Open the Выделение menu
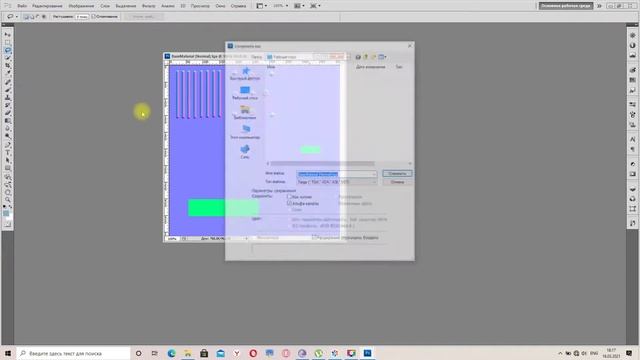 click(x=126, y=6)
